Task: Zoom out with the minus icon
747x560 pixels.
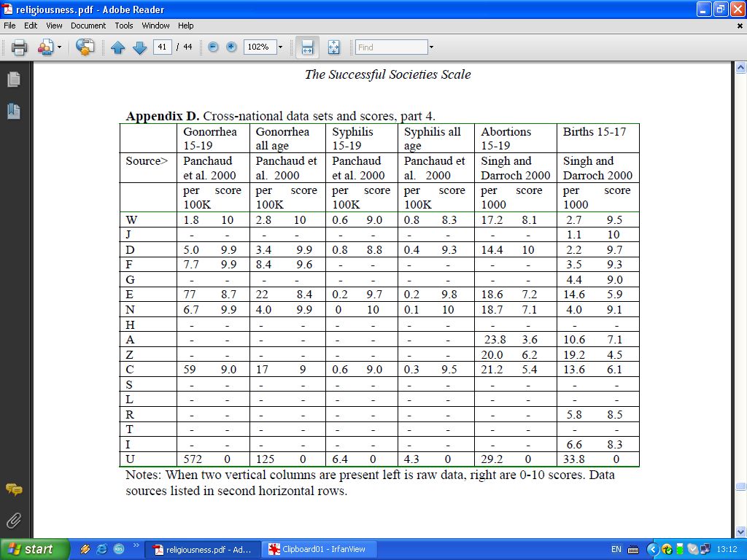Action: tap(213, 47)
